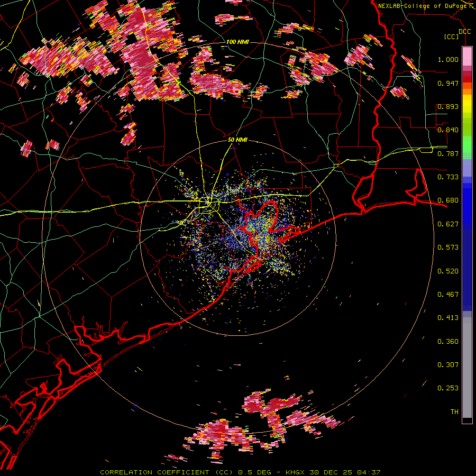The height and width of the screenshot is (476, 476).
Task: Click the 0.947 legend value
Action: tap(448, 83)
